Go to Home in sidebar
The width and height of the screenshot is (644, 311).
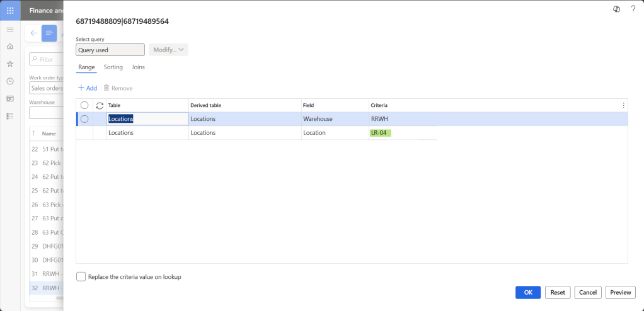pyautogui.click(x=10, y=47)
